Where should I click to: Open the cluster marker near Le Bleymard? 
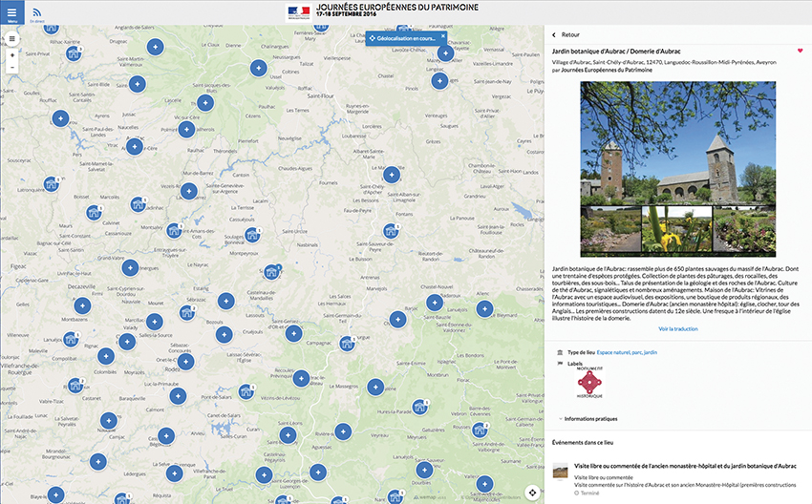(x=484, y=309)
